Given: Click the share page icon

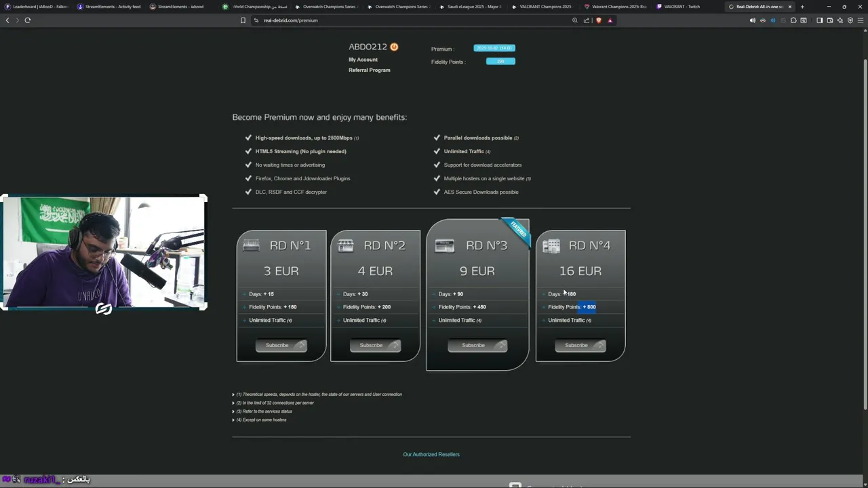Looking at the screenshot, I should [587, 20].
